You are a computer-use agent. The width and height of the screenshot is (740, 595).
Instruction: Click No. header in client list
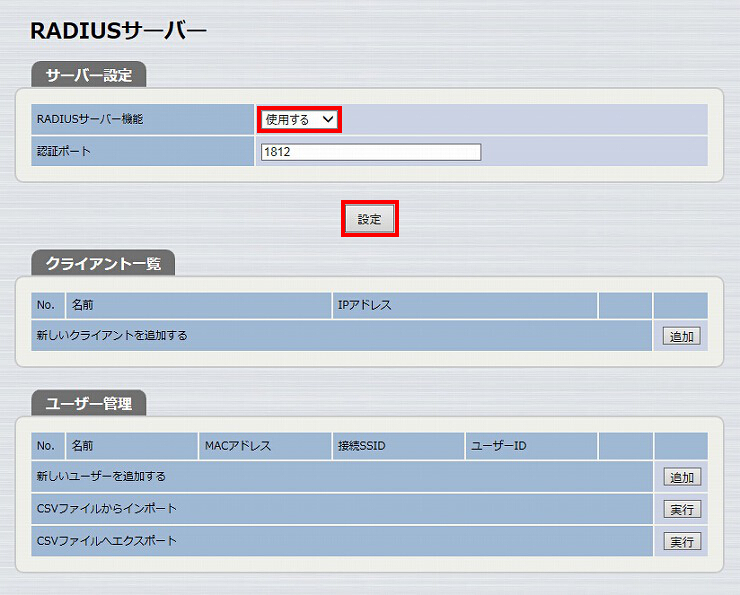[x=46, y=305]
